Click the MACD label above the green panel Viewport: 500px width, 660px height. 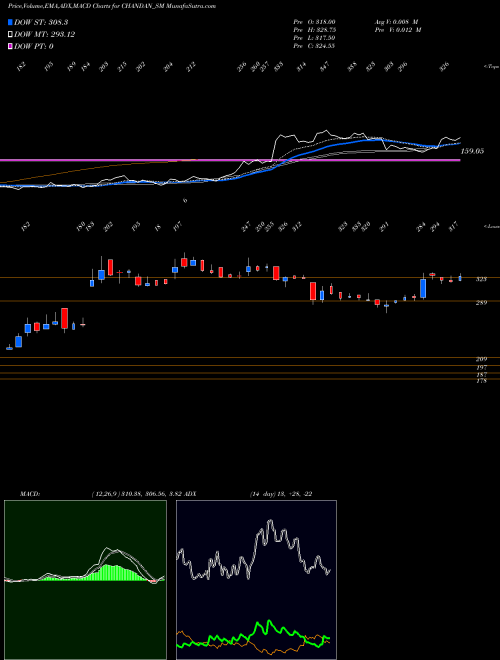pos(30,494)
